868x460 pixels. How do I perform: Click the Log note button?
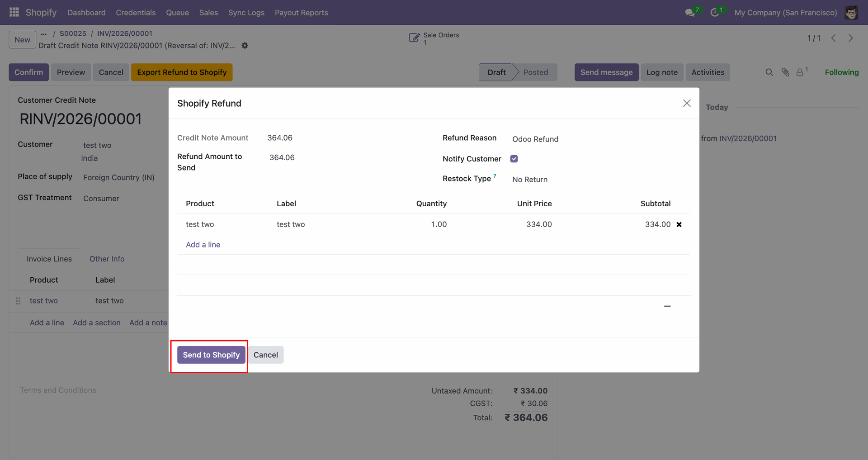pos(662,72)
